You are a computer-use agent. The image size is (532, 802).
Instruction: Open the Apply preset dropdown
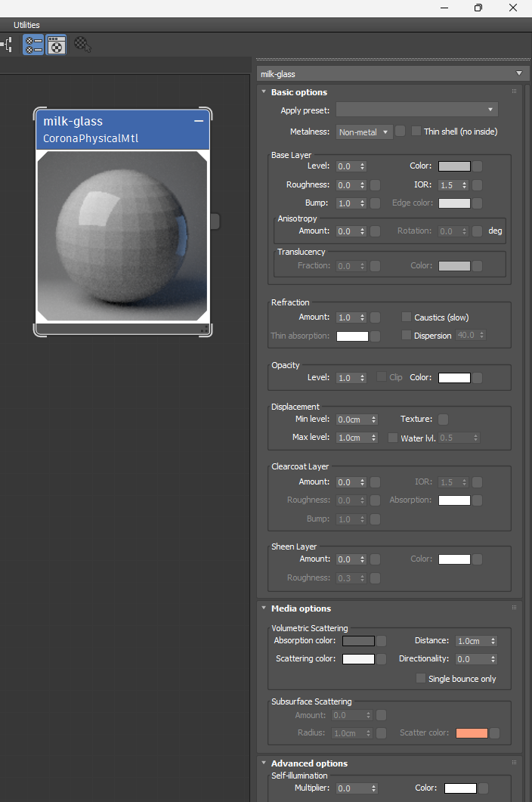coord(416,110)
